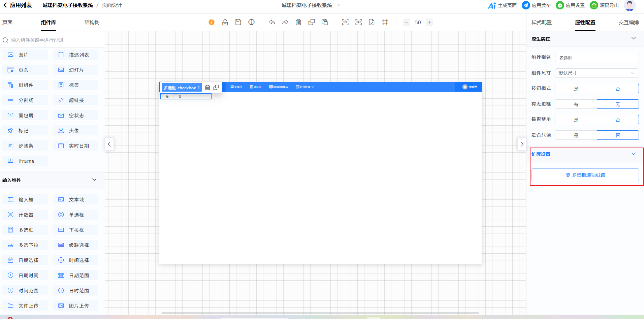Click the trash delete icon in top toolbar
The height and width of the screenshot is (319, 644).
pos(298,22)
